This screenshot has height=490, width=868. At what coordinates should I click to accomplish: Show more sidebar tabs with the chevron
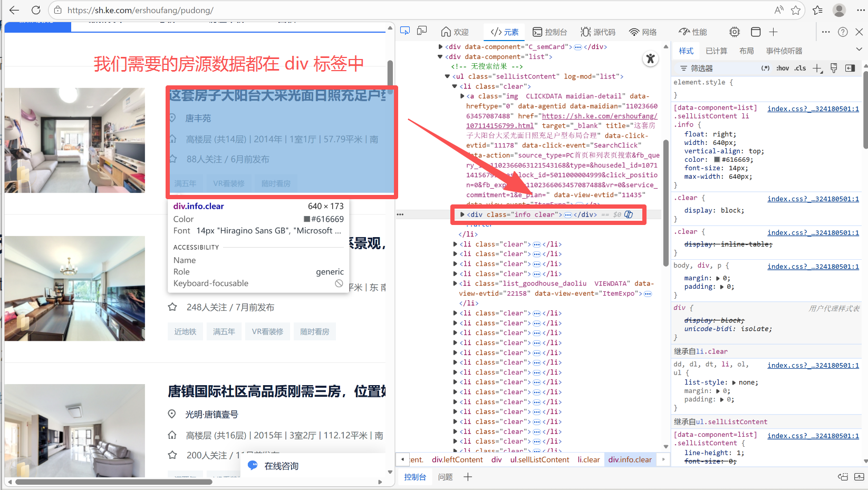pyautogui.click(x=859, y=50)
